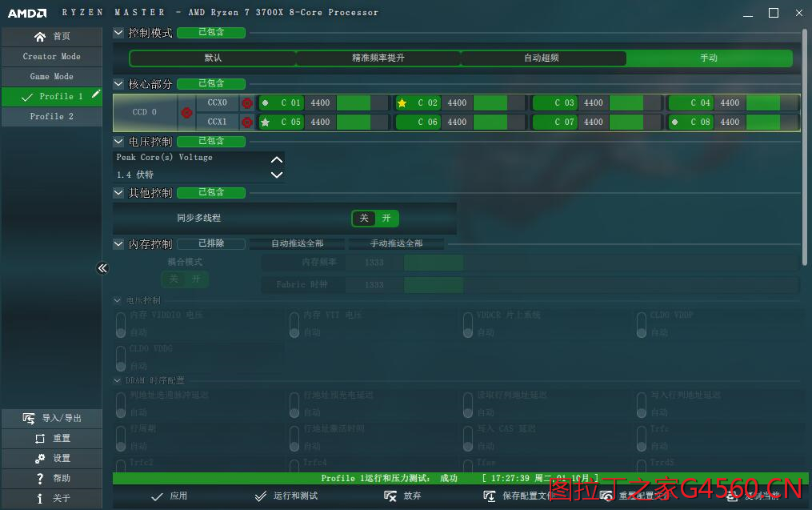Enable SMT by clicking 开 on 同步多线程
The width and height of the screenshot is (812, 510).
pyautogui.click(x=386, y=218)
